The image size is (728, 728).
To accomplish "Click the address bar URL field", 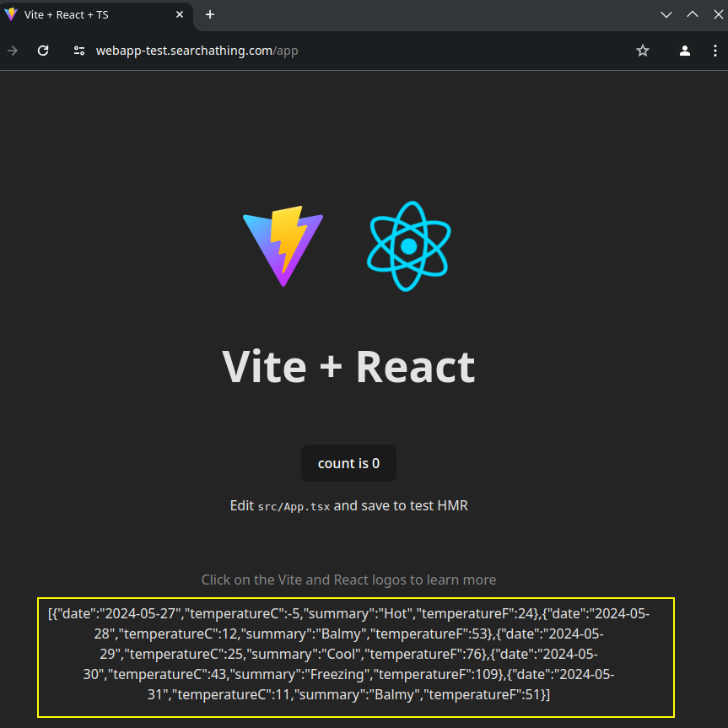I will coord(197,51).
